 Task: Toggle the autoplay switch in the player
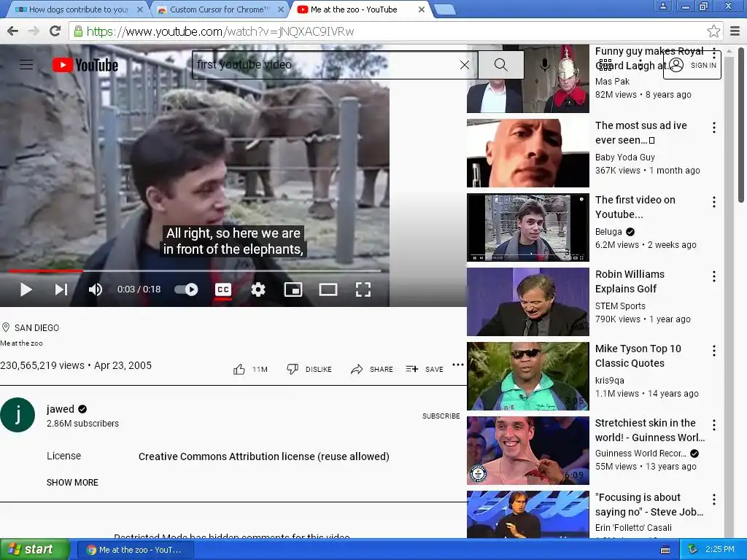pyautogui.click(x=186, y=289)
